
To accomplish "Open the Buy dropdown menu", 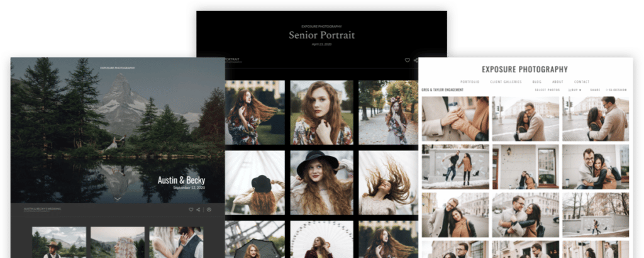I will coord(575,90).
